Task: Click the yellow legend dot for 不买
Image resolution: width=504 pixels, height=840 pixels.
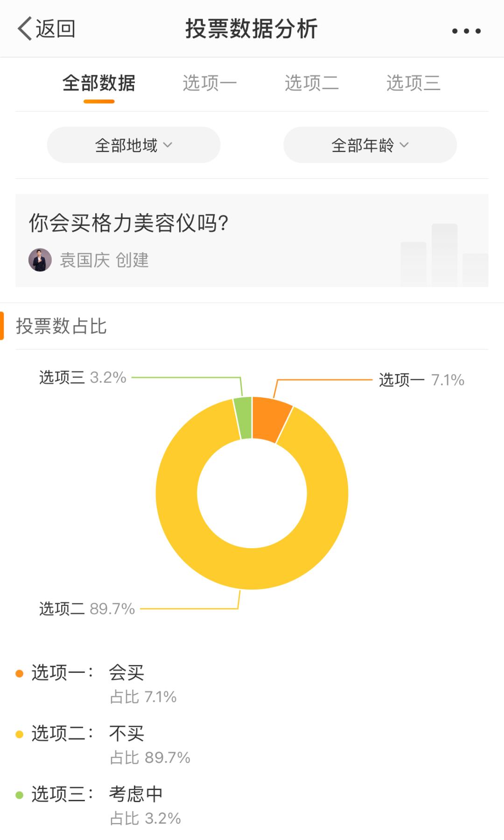Action: (20, 734)
